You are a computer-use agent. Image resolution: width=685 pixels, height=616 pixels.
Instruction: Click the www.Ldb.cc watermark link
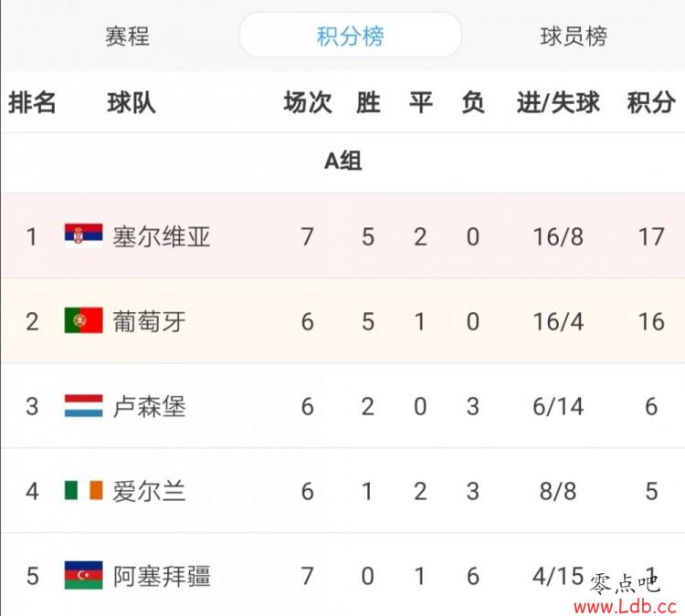click(x=626, y=606)
